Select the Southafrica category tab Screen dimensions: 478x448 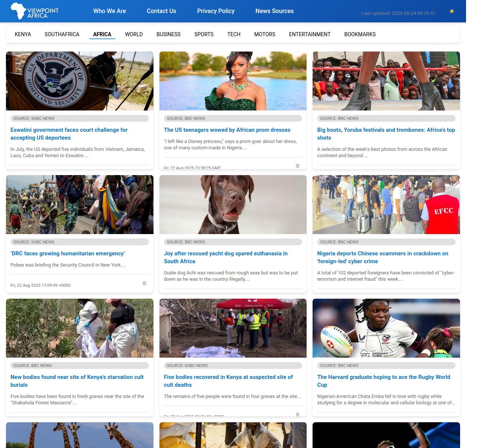click(62, 34)
